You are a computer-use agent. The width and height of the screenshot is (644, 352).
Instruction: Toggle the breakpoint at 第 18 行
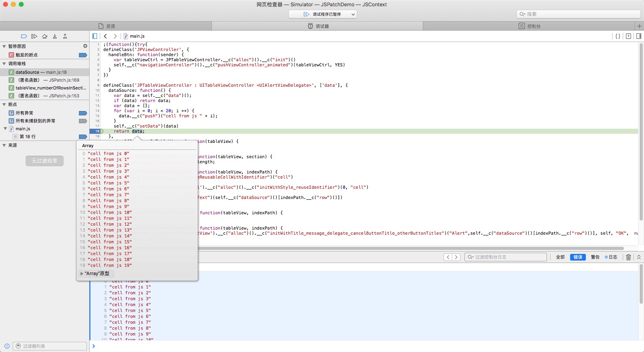point(83,137)
